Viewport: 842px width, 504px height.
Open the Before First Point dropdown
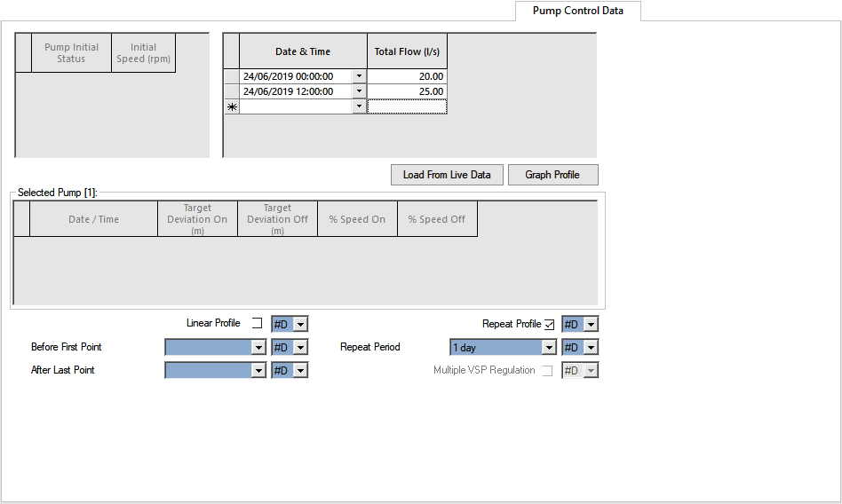tap(258, 347)
